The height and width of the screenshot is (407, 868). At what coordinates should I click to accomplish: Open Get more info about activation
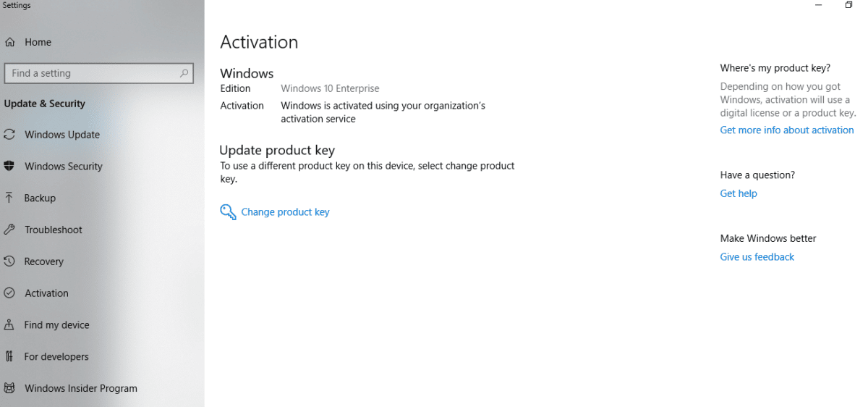(x=787, y=130)
